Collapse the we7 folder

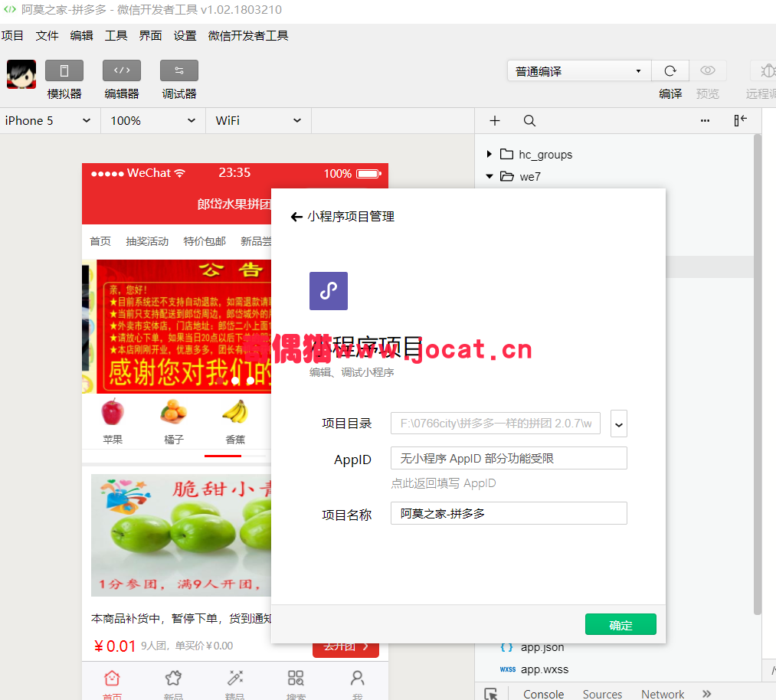(490, 176)
